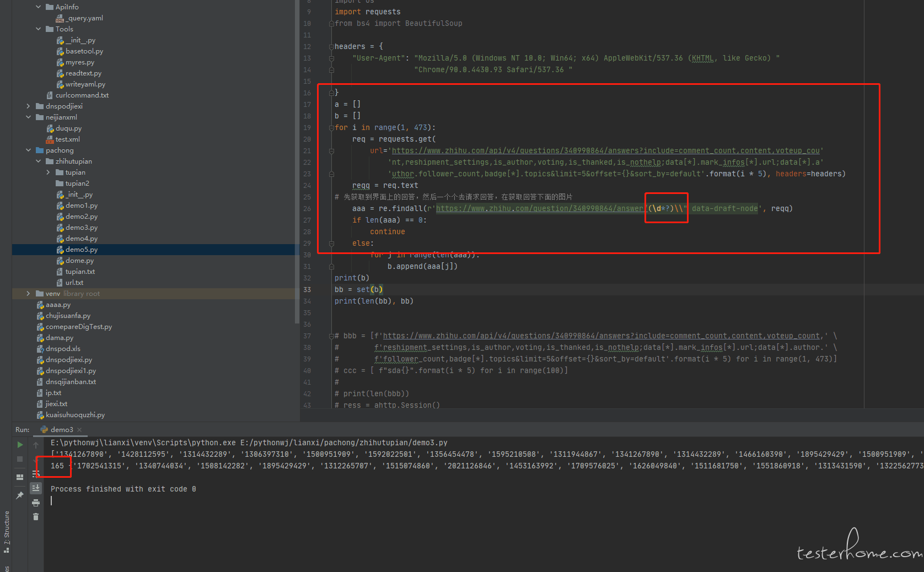This screenshot has height=572, width=924.
Task: Select demo3.py in the project tree
Action: pyautogui.click(x=82, y=228)
